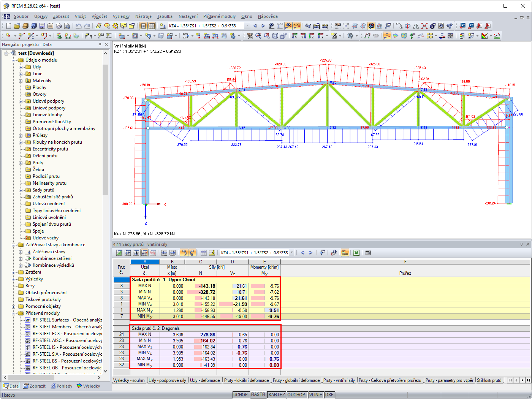Expand the Uzly tree node
This screenshot has height=399, width=532.
pyautogui.click(x=21, y=67)
